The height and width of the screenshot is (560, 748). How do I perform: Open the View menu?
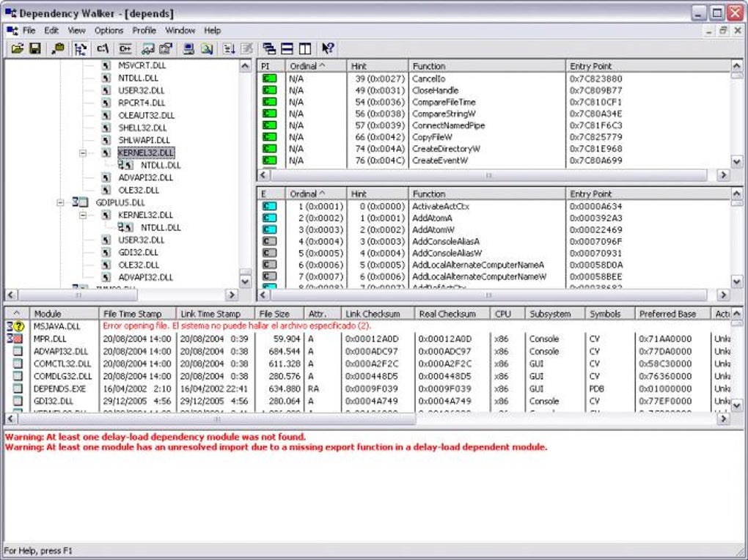point(76,31)
